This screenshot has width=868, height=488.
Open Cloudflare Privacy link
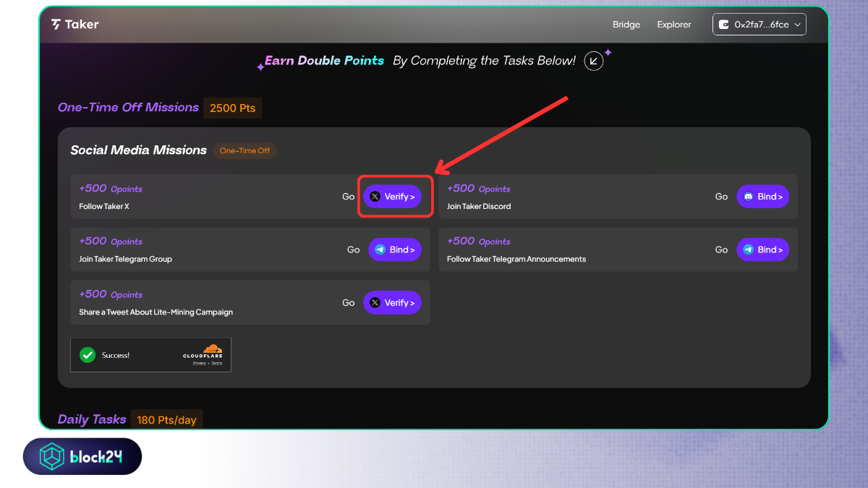[x=199, y=363]
